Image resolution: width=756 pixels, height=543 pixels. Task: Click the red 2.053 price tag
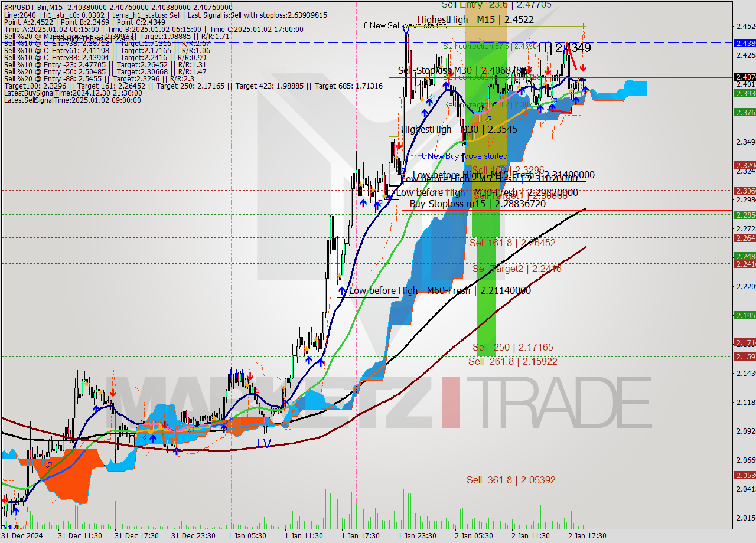[x=744, y=475]
